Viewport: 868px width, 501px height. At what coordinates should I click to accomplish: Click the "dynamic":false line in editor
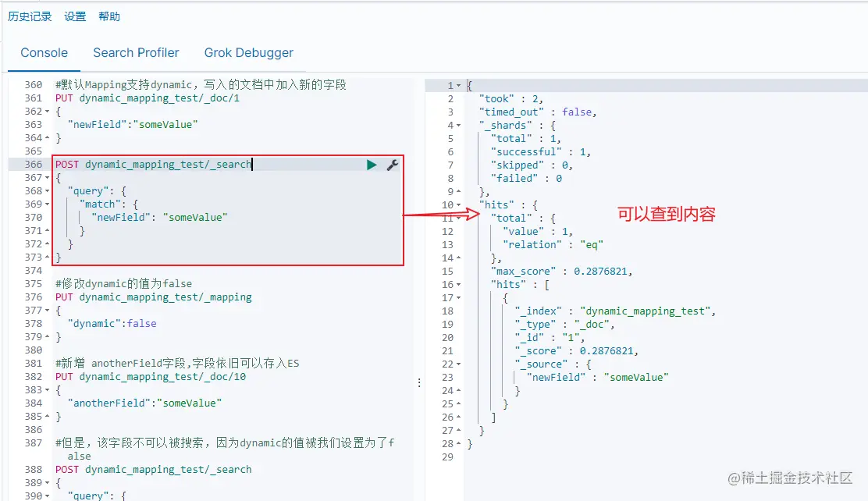(x=112, y=324)
